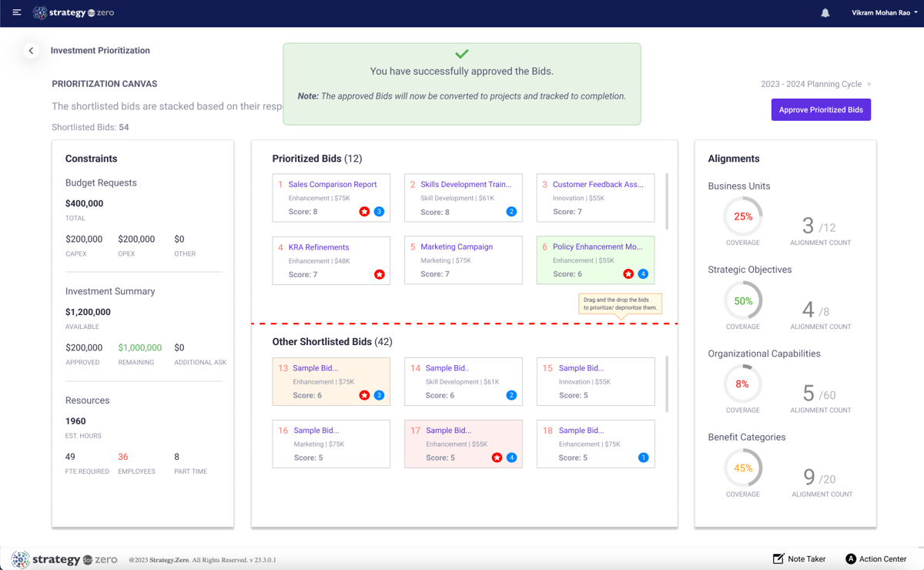
Task: Open Action Center from the footer
Action: click(876, 559)
